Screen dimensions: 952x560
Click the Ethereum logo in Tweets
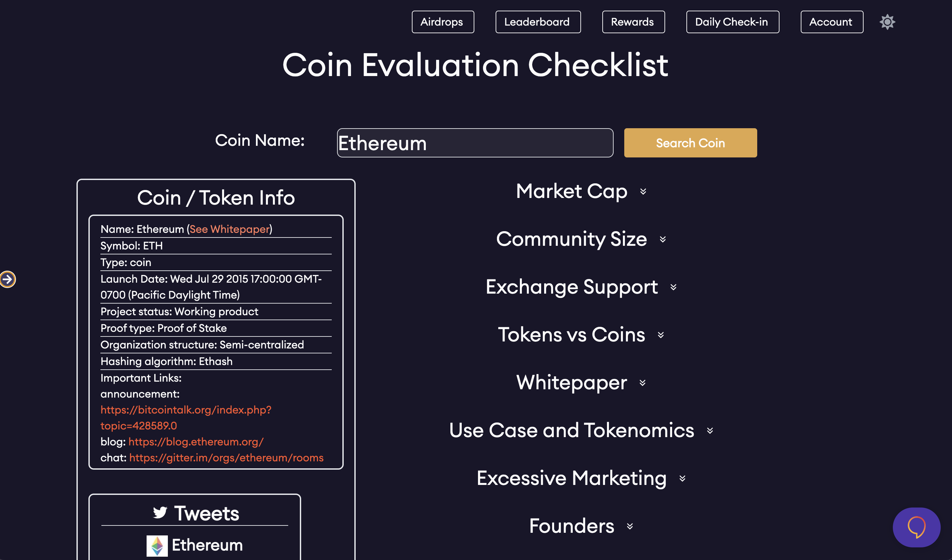click(157, 546)
